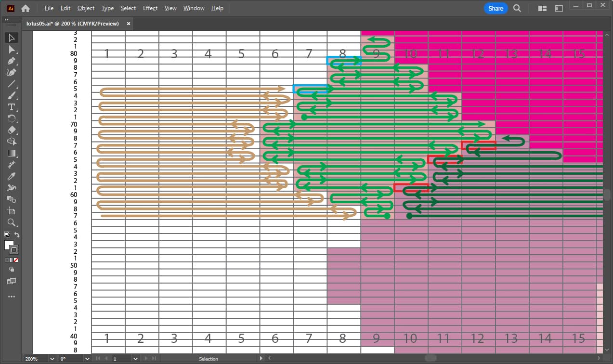Select the Pen tool
613x364 pixels.
(x=12, y=61)
